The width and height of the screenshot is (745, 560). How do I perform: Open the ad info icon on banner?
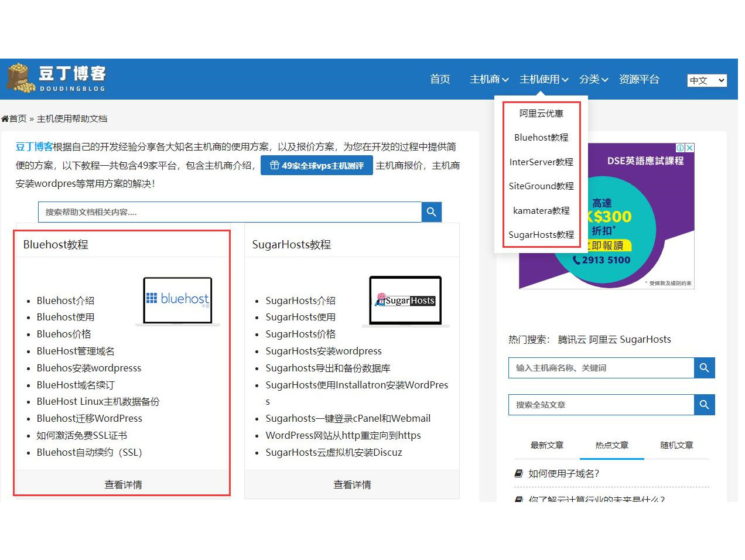681,148
